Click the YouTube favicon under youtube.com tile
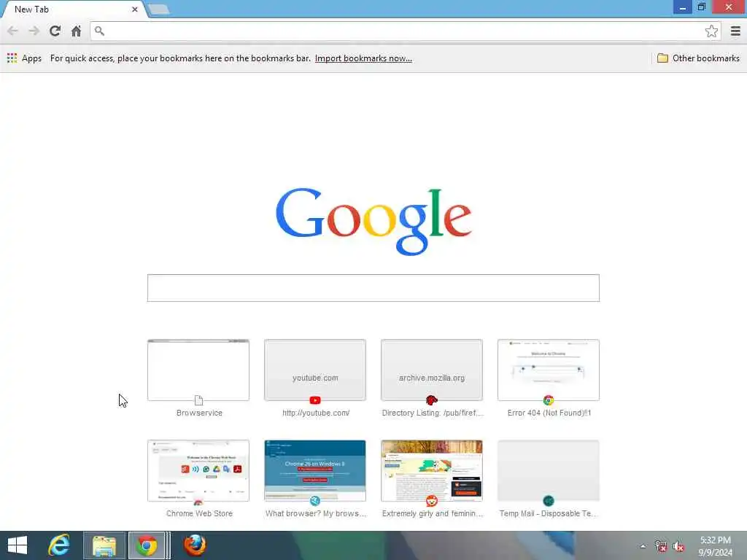Screen dimensions: 747x560 tap(315, 400)
